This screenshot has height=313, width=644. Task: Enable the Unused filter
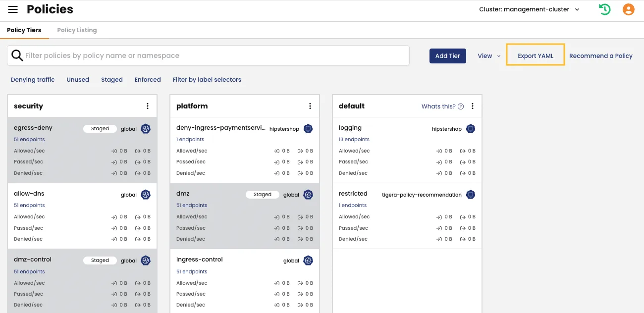pos(78,79)
